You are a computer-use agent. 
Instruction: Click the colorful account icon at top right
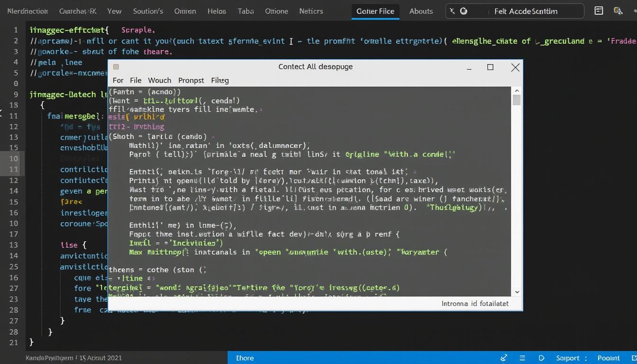618,11
